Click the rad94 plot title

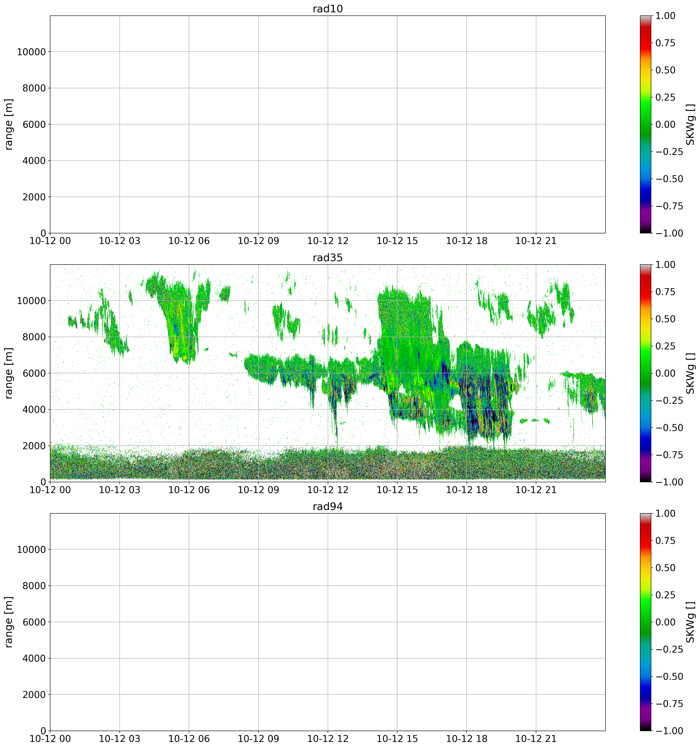(328, 506)
